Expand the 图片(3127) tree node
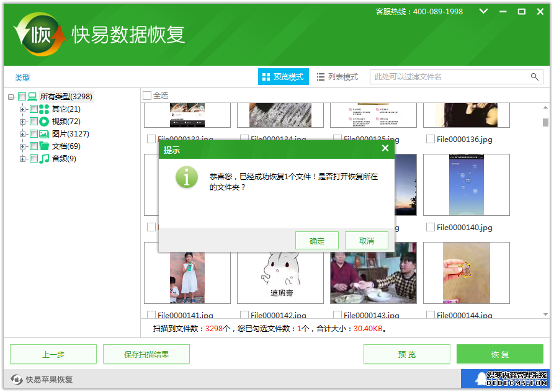 tap(23, 134)
